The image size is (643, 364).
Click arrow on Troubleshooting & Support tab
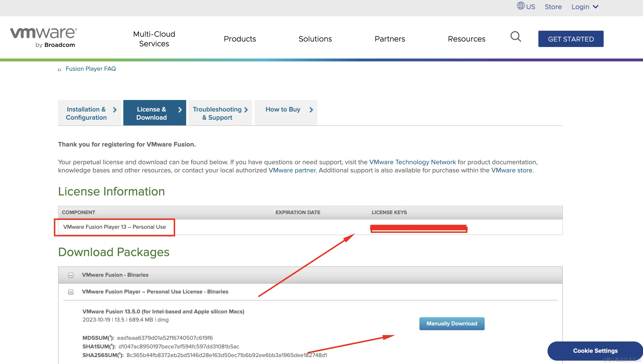[246, 110]
